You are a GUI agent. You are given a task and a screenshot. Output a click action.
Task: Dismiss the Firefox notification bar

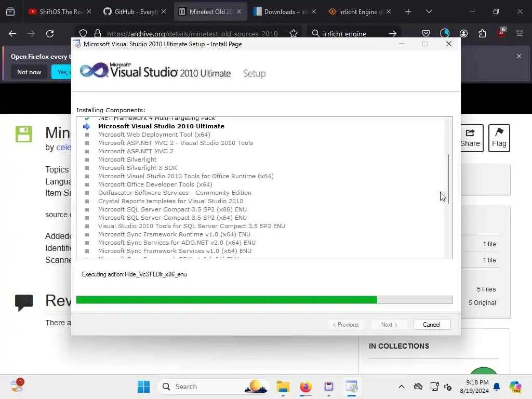(519, 56)
